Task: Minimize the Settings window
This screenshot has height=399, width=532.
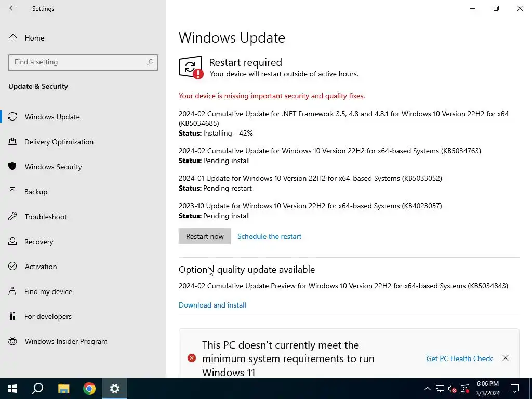Action: click(472, 8)
